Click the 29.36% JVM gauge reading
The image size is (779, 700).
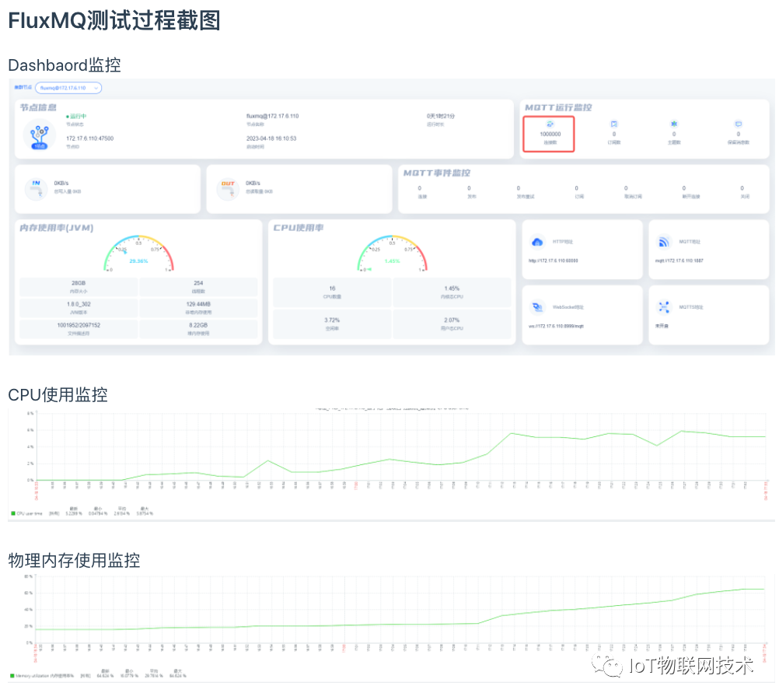[x=138, y=261]
